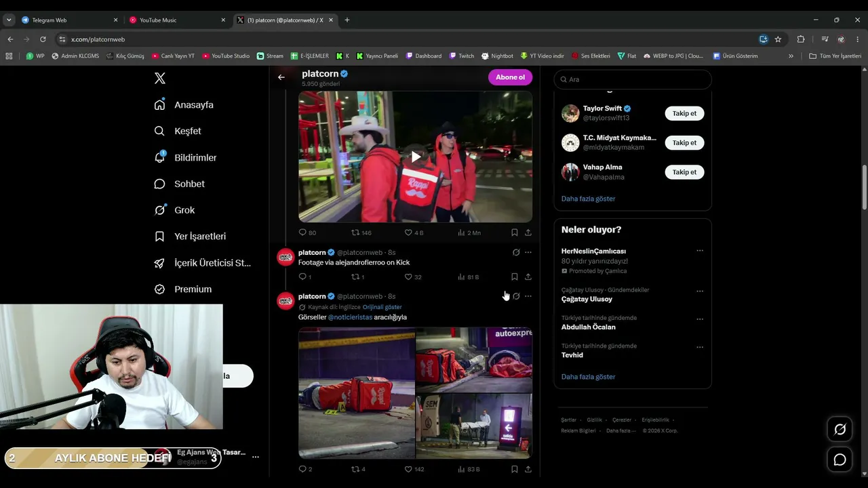Go to Anasayfa in the X sidebar

point(184,105)
